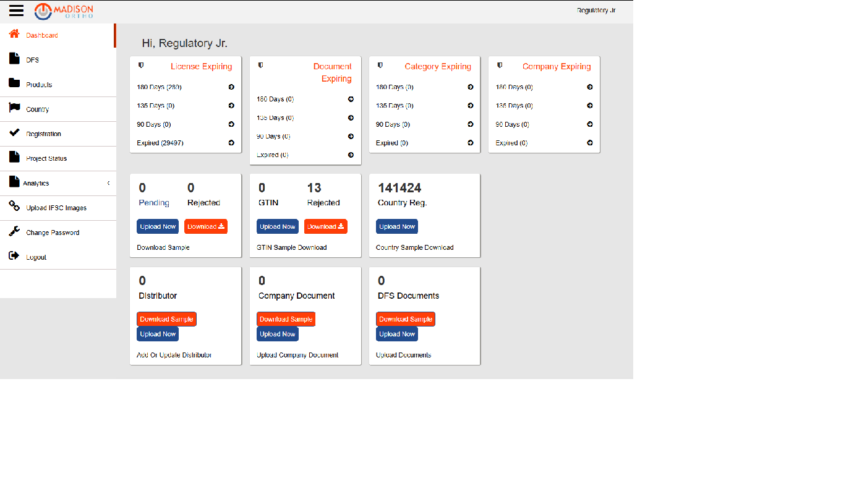
Task: Open the DFS sidebar menu item
Action: click(x=32, y=60)
